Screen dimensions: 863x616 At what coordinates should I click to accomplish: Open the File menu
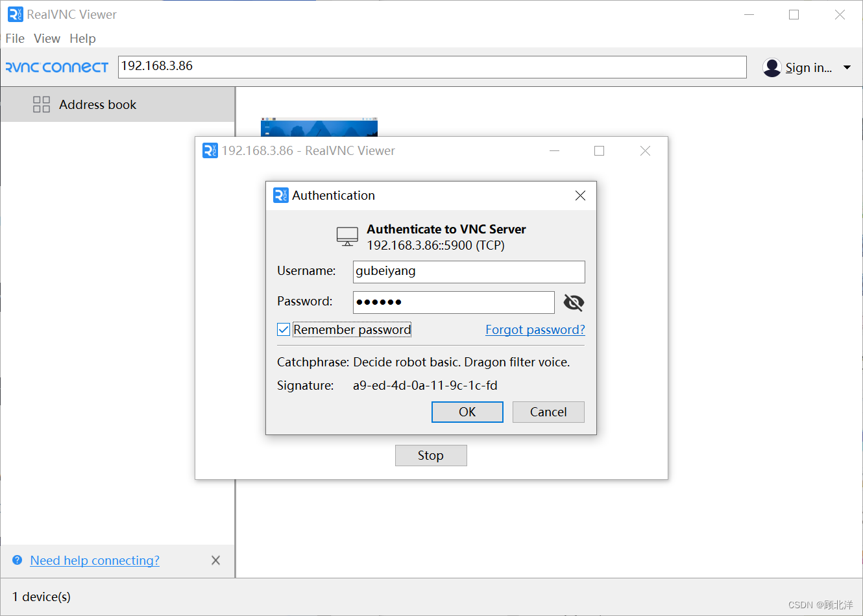pos(15,38)
